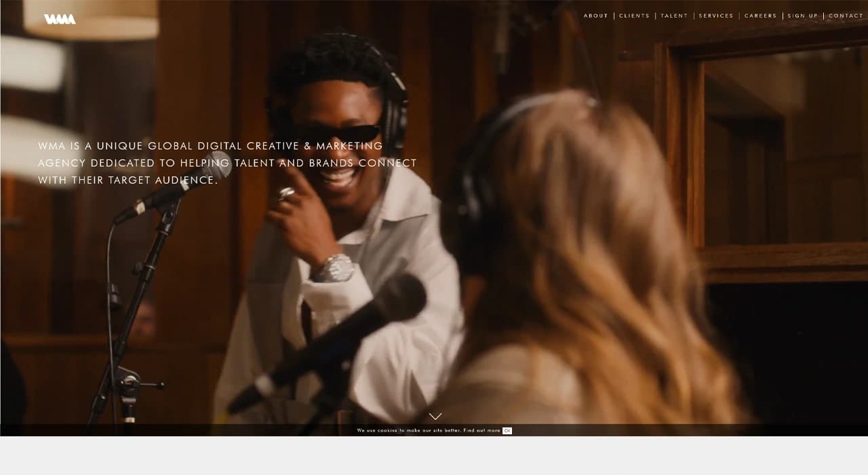Click the 'We use cookies' notice text
868x475 pixels.
pyautogui.click(x=409, y=431)
